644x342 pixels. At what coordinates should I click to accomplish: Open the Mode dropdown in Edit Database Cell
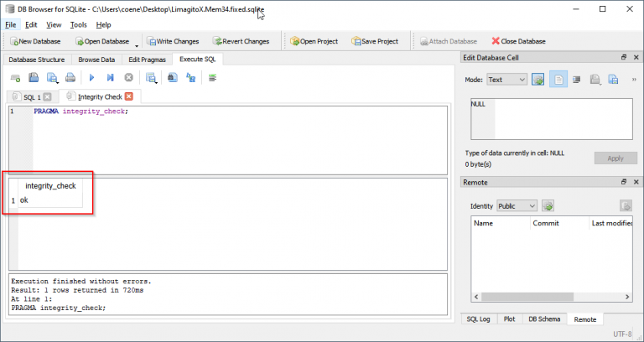pyautogui.click(x=506, y=80)
